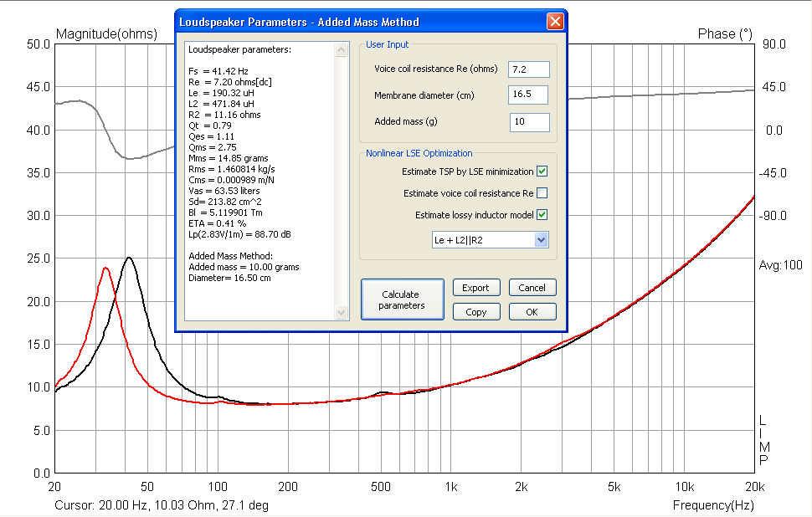Close the Loudspeaker Parameters dialog
This screenshot has width=812, height=517.
(555, 22)
